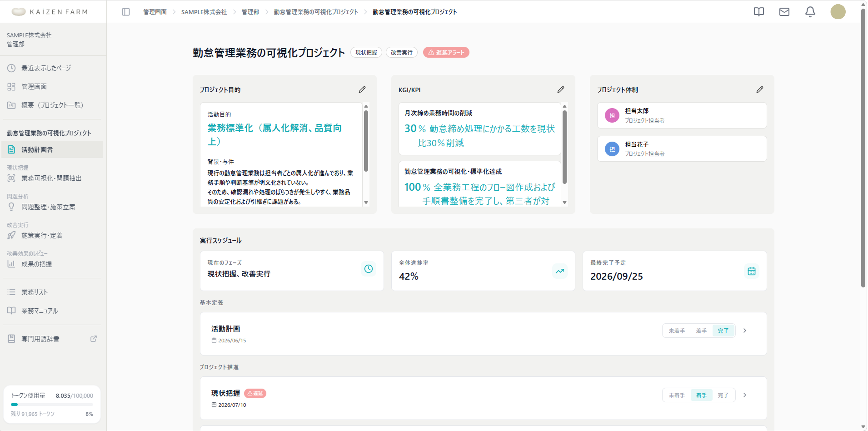Click the KAIZEN FARM logo
Image resolution: width=868 pixels, height=431 pixels.
tap(50, 12)
